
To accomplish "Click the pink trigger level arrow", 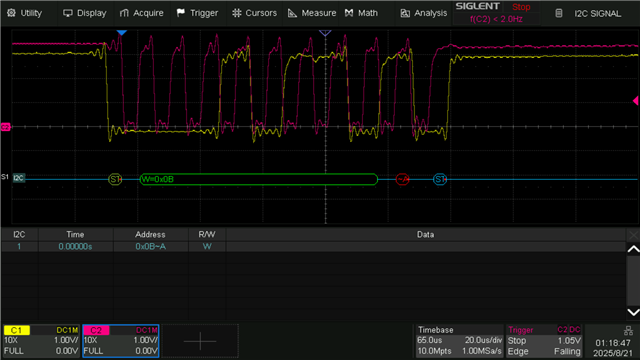I will 636,100.
